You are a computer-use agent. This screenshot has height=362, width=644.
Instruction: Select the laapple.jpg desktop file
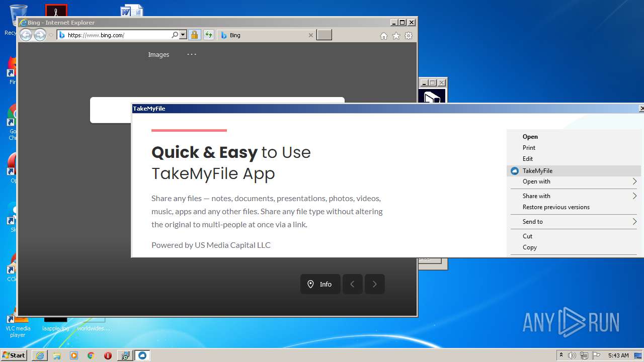pos(55,324)
